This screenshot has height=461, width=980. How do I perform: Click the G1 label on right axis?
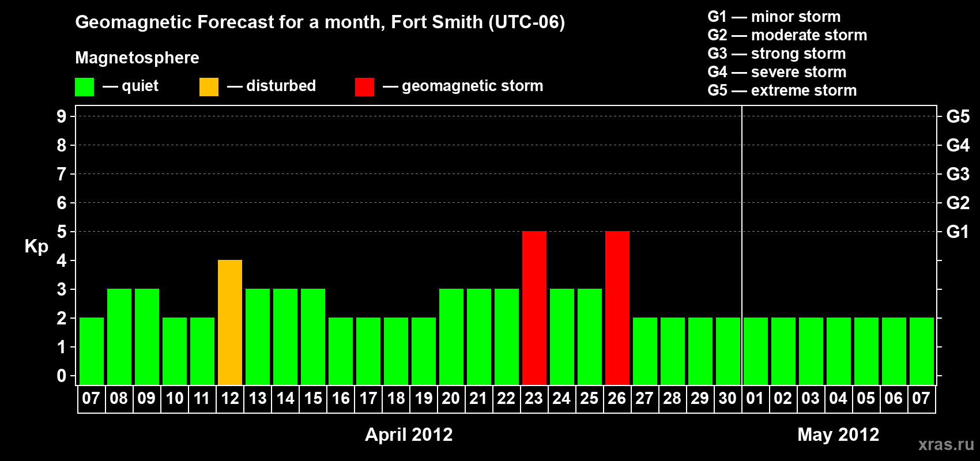click(958, 232)
